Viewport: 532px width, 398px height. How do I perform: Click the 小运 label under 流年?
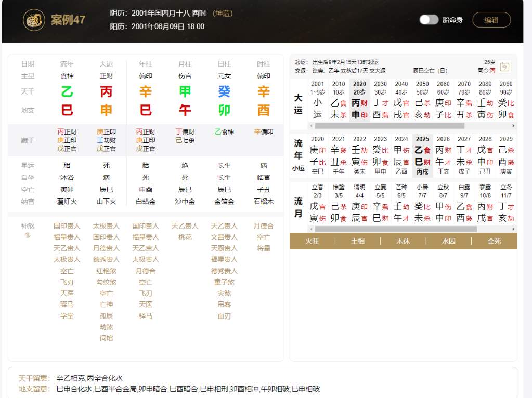tap(299, 168)
